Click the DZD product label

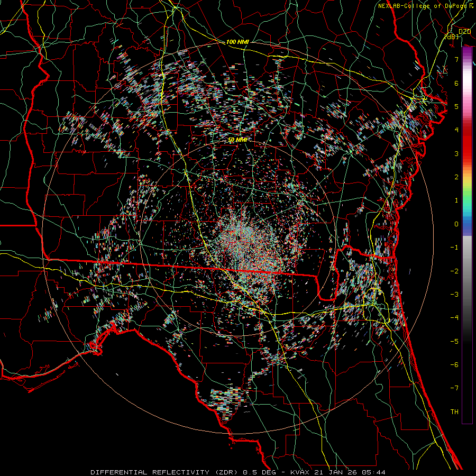464,31
